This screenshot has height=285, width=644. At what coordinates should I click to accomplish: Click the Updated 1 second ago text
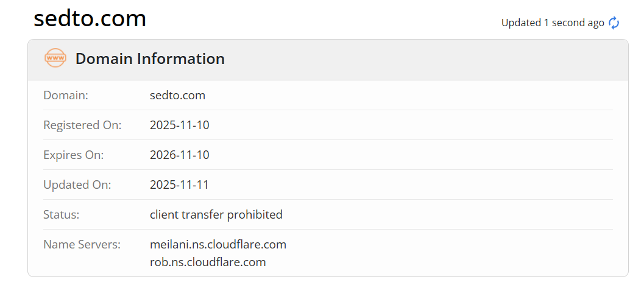point(553,23)
